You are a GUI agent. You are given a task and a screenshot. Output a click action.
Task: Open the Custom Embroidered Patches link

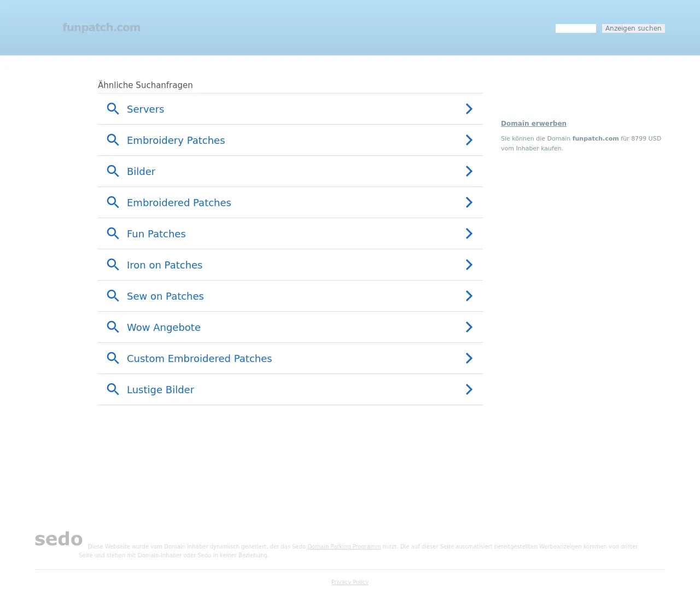click(x=199, y=358)
